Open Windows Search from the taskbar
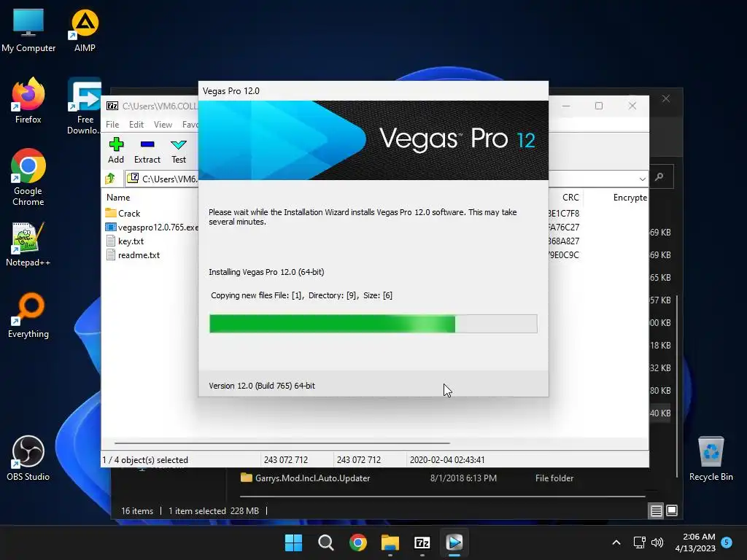The height and width of the screenshot is (560, 747). (326, 542)
